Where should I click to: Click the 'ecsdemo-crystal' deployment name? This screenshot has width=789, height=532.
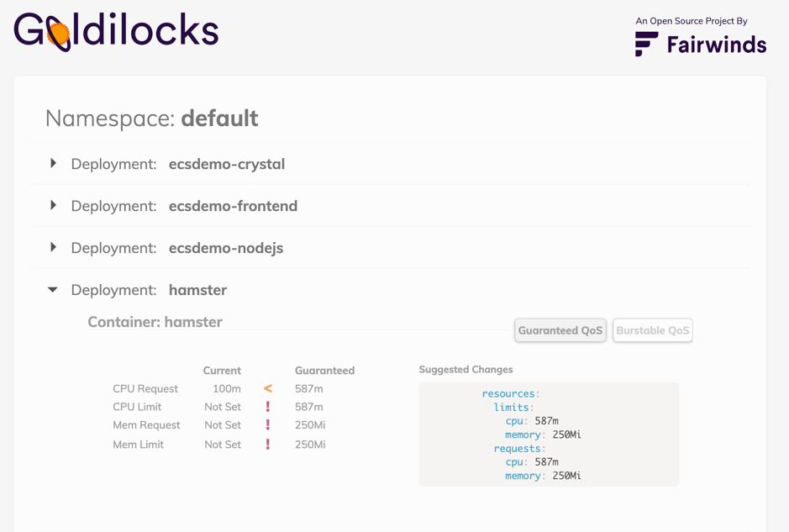tap(227, 165)
